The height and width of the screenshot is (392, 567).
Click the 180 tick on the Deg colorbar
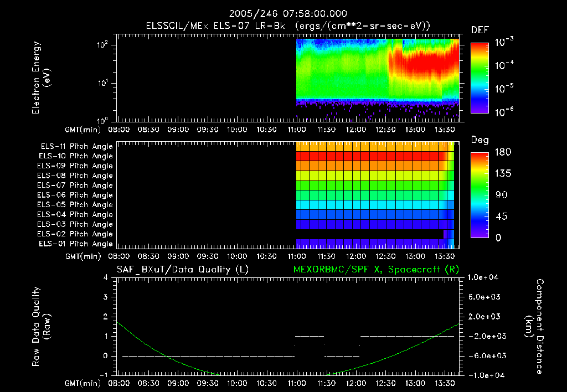point(503,152)
